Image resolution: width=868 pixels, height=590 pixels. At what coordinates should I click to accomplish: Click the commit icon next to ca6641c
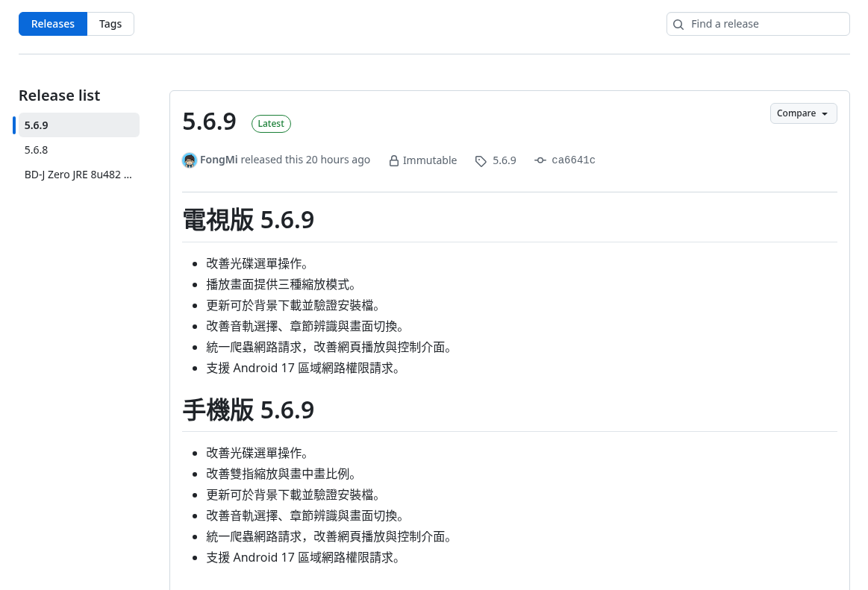(x=540, y=160)
